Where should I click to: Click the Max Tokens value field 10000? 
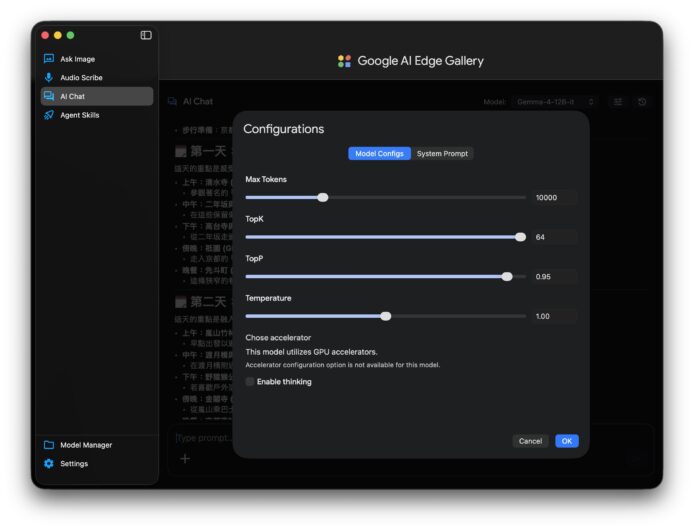tap(555, 197)
